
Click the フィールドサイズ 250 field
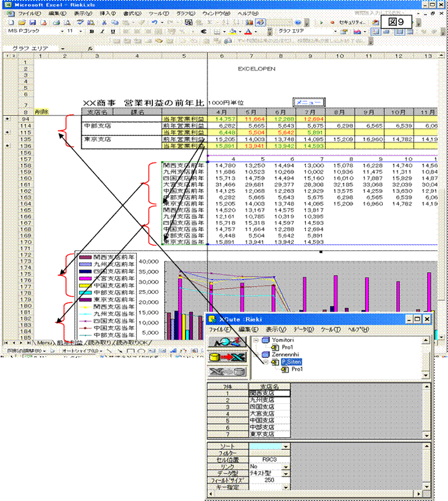point(269,480)
